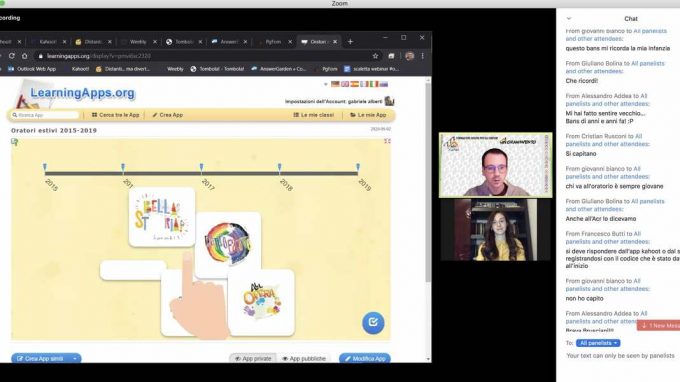Viewport: 680px width, 382px height.
Task: Reload the LearningApps page in Chrome
Action: click(x=12, y=56)
